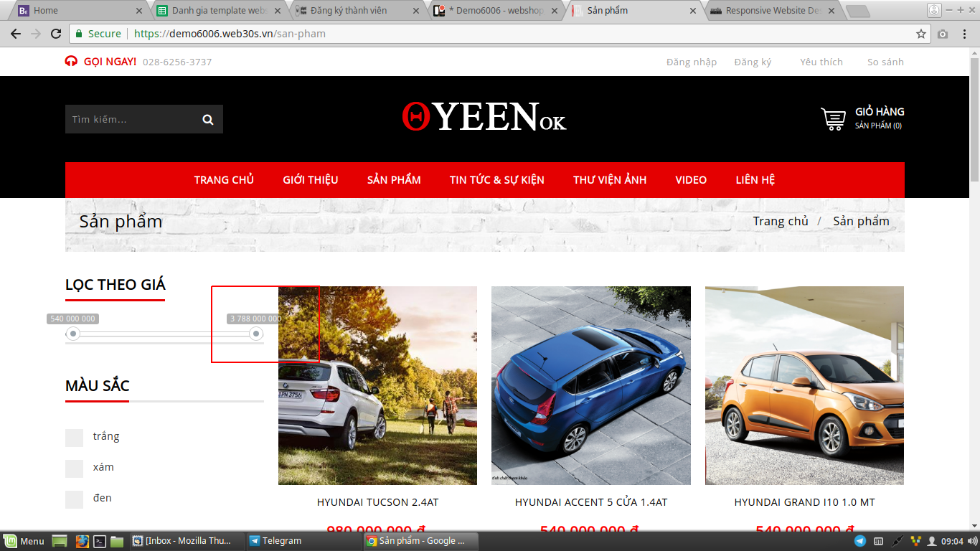Click the search magnifier icon

coord(208,120)
